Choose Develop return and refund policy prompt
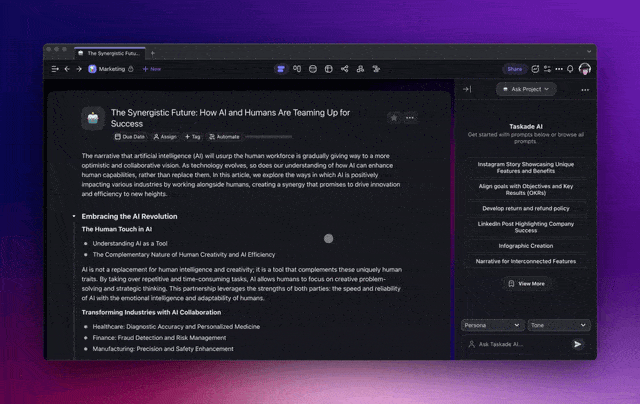Image resolution: width=640 pixels, height=404 pixels. tap(526, 209)
